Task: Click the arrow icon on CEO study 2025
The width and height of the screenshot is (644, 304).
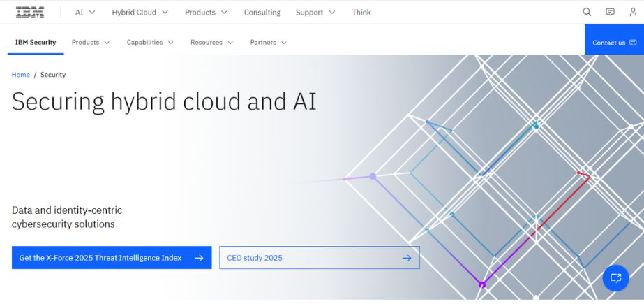Action: [x=407, y=258]
